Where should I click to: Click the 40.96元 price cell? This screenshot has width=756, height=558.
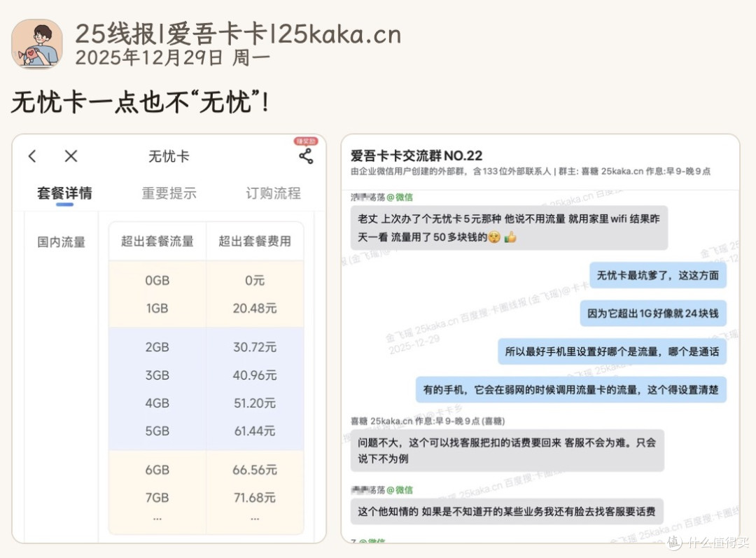click(255, 375)
